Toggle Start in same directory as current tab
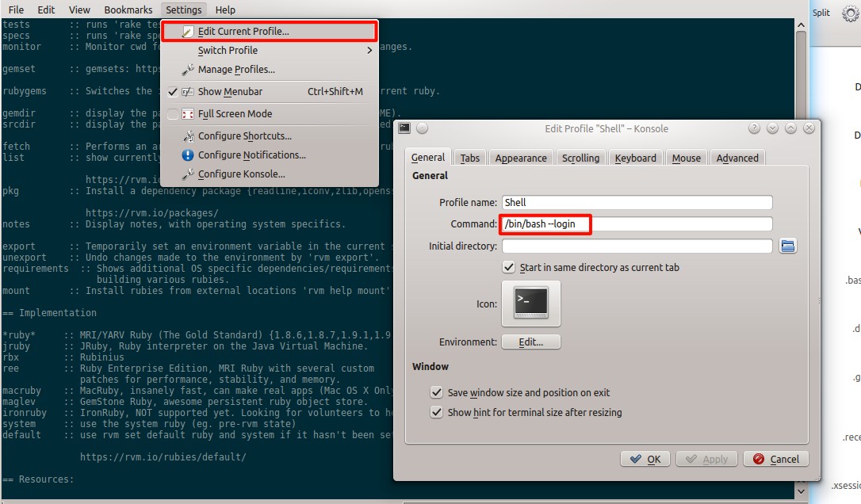 tap(508, 267)
